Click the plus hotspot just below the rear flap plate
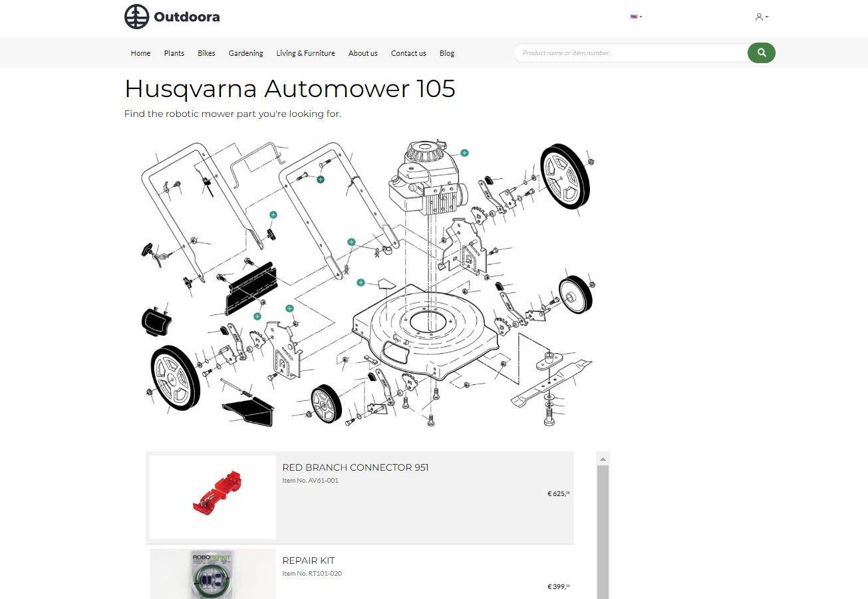The image size is (868, 599). pos(257,316)
